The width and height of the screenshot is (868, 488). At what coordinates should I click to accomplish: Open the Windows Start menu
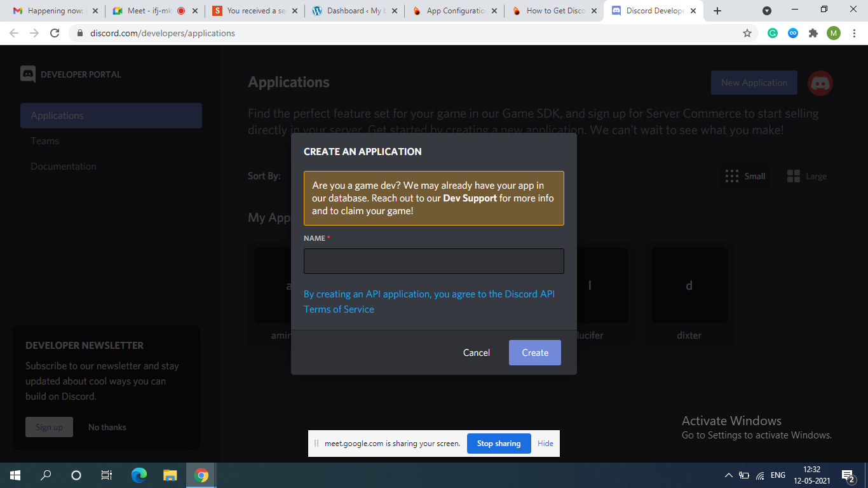[x=15, y=475]
